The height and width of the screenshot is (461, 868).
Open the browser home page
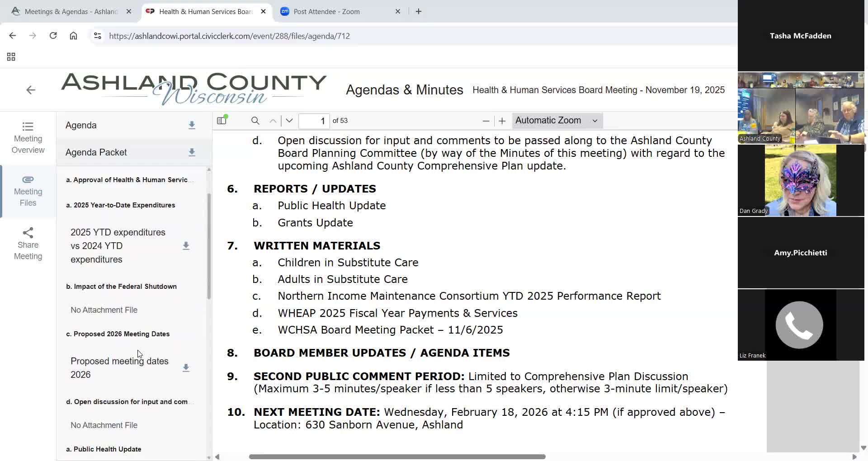click(73, 36)
